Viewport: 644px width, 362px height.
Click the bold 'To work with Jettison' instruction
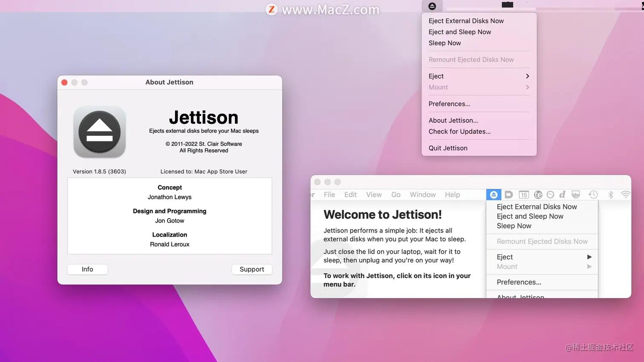pyautogui.click(x=397, y=280)
